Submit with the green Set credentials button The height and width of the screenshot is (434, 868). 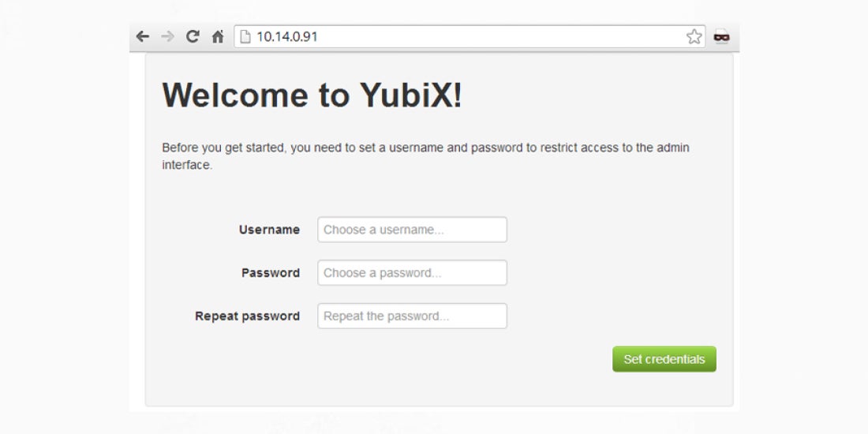point(664,359)
